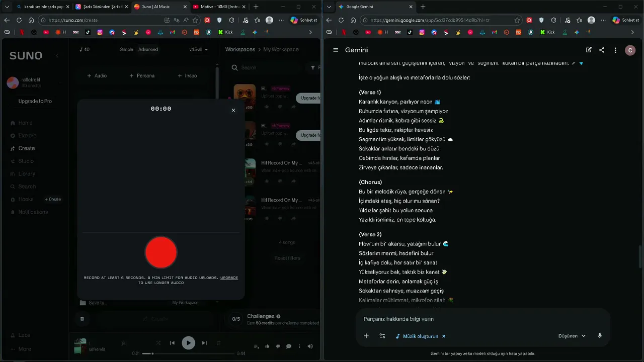The image size is (644, 362).
Task: Share the Gemini conversation
Action: (x=602, y=50)
